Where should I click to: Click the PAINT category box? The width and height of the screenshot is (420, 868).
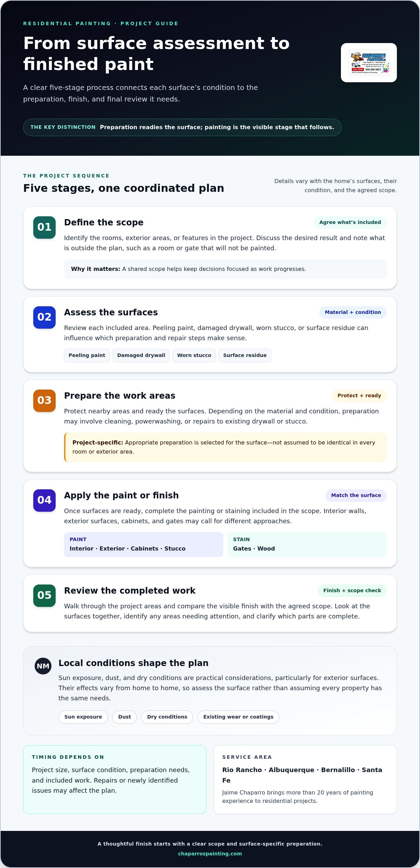[x=143, y=545]
